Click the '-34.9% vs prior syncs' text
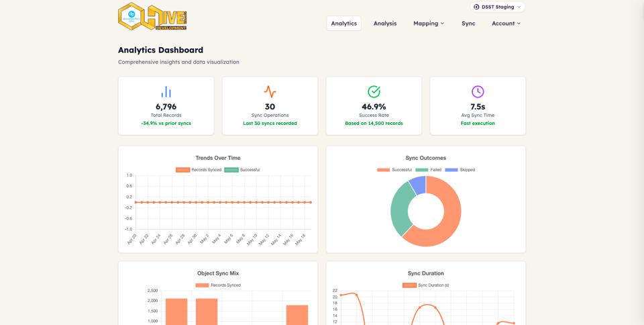The height and width of the screenshot is (325, 644). point(166,124)
